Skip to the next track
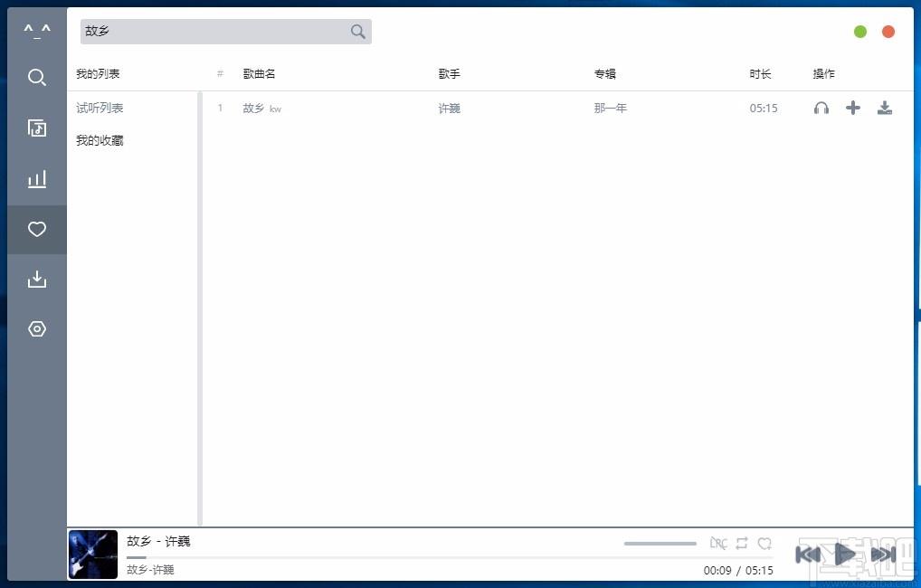This screenshot has width=921, height=588. 883,554
